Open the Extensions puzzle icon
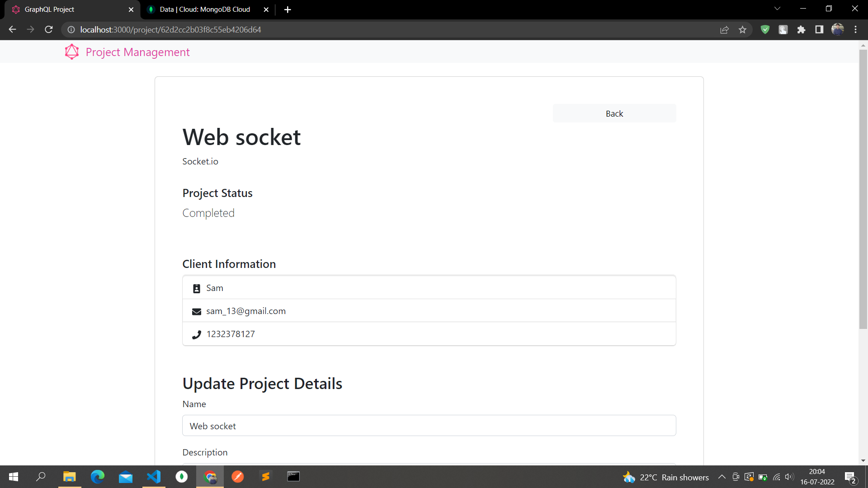This screenshot has height=488, width=868. pyautogui.click(x=801, y=29)
